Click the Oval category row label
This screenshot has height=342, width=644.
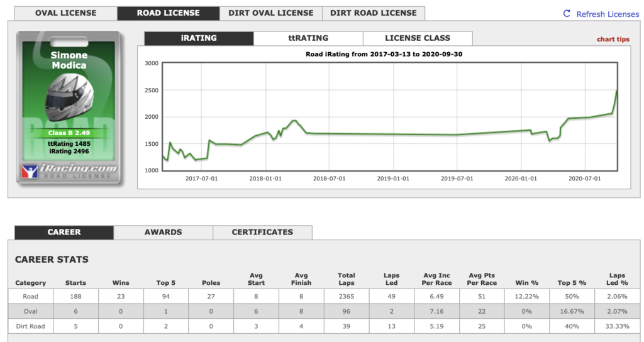(x=30, y=311)
